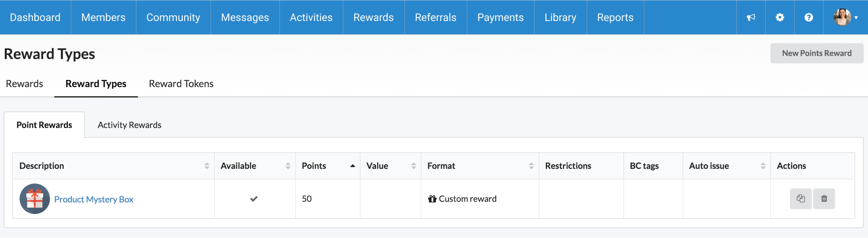This screenshot has height=238, width=868.
Task: Sort rewards by the Format column
Action: [x=531, y=166]
